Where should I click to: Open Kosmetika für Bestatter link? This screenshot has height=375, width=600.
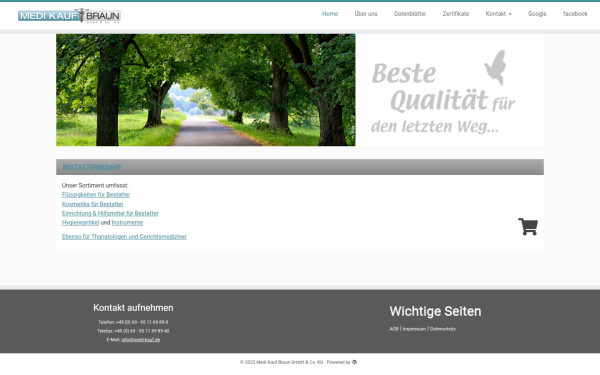coord(93,204)
